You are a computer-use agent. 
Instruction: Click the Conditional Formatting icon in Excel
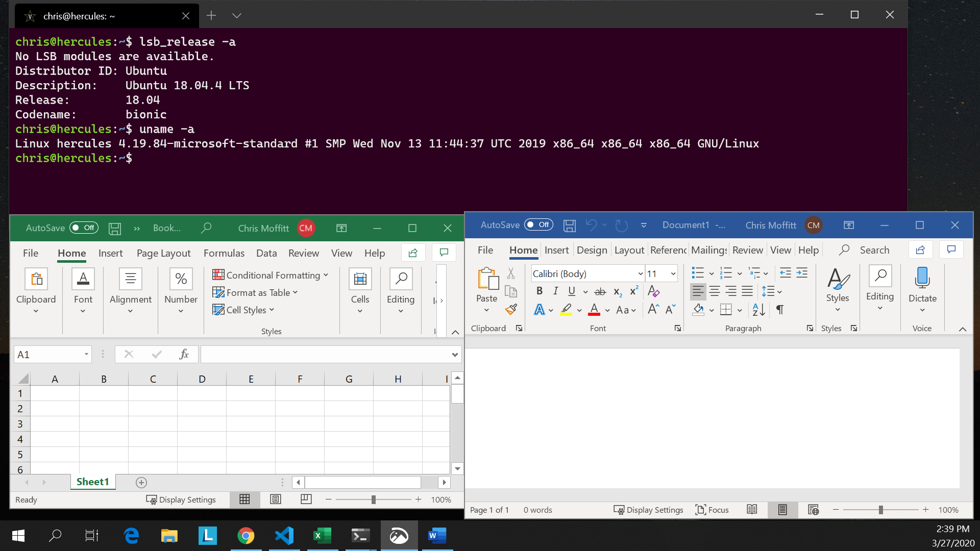coord(218,274)
